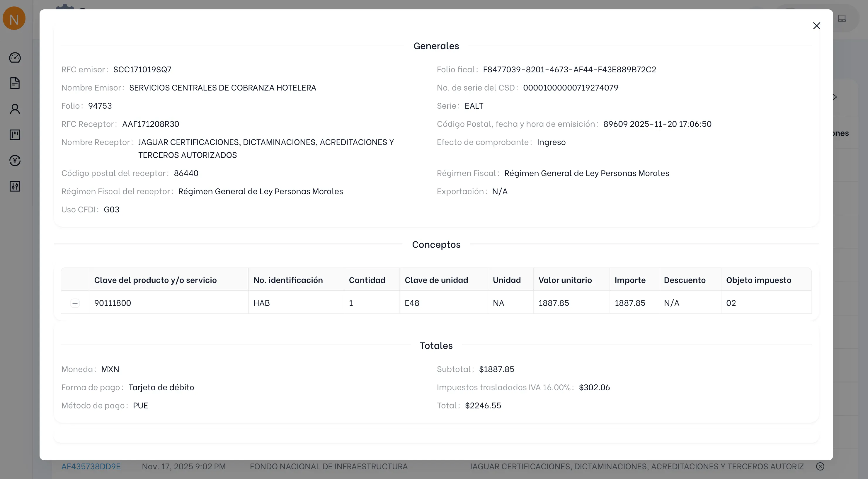Click the orange N avatar logo
This screenshot has width=868, height=479.
14,19
